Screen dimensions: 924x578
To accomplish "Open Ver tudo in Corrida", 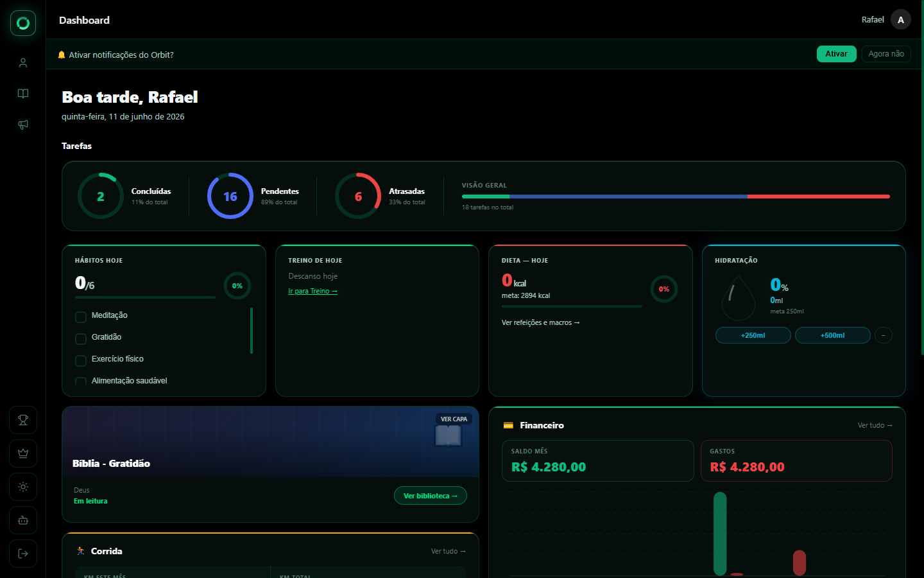I will (x=448, y=551).
